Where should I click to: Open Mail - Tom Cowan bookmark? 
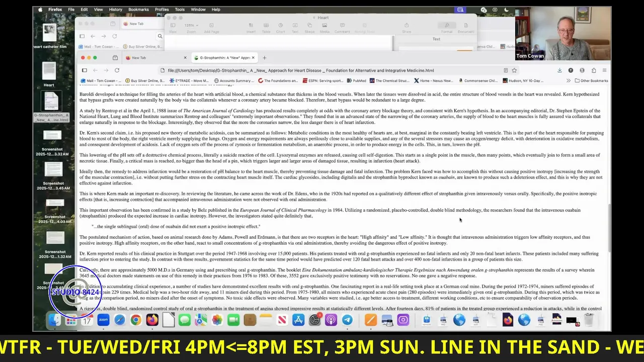coord(101,80)
